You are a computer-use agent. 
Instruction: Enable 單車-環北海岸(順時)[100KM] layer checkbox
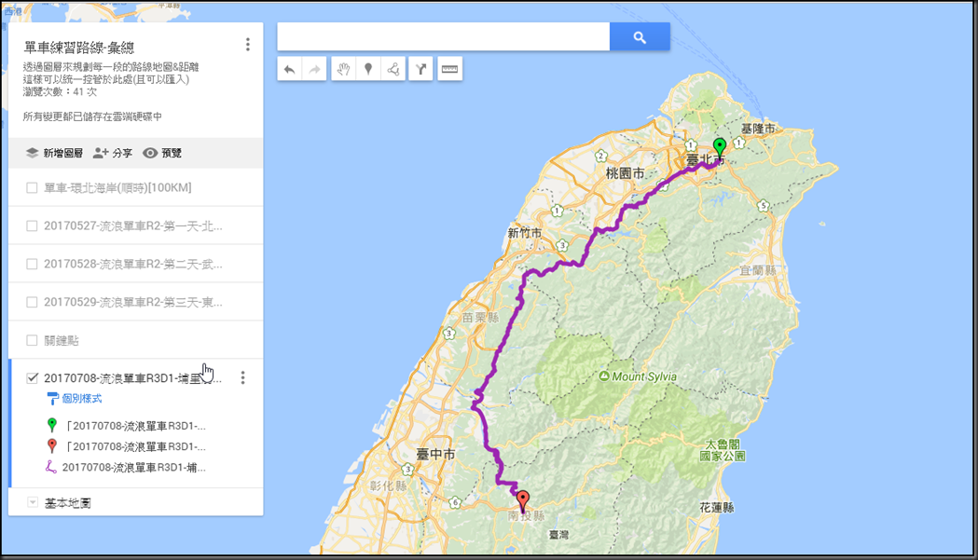tap(32, 187)
